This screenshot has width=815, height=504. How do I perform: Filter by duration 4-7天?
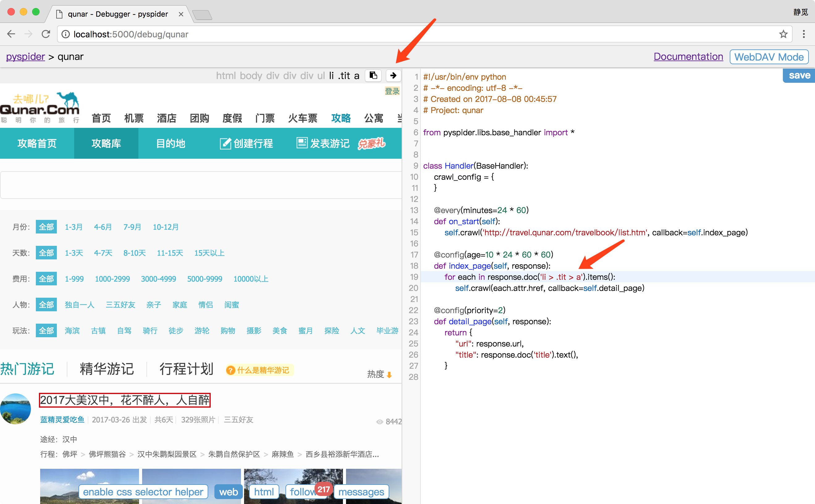103,253
